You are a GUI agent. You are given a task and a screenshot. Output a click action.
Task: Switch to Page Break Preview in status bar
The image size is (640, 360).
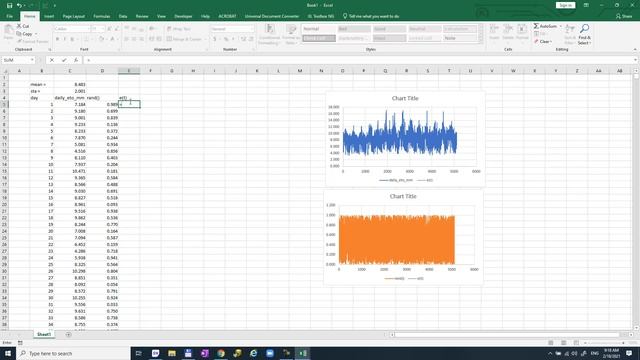tap(576, 343)
